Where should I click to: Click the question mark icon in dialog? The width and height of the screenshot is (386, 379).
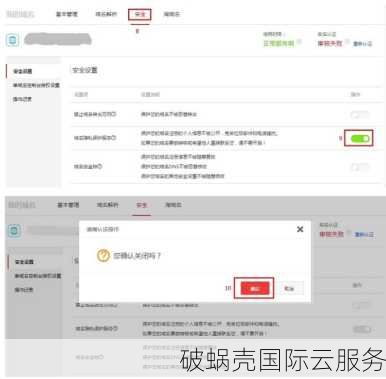103,256
